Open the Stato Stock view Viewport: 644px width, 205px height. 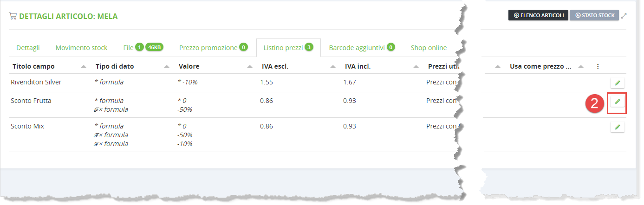point(594,15)
